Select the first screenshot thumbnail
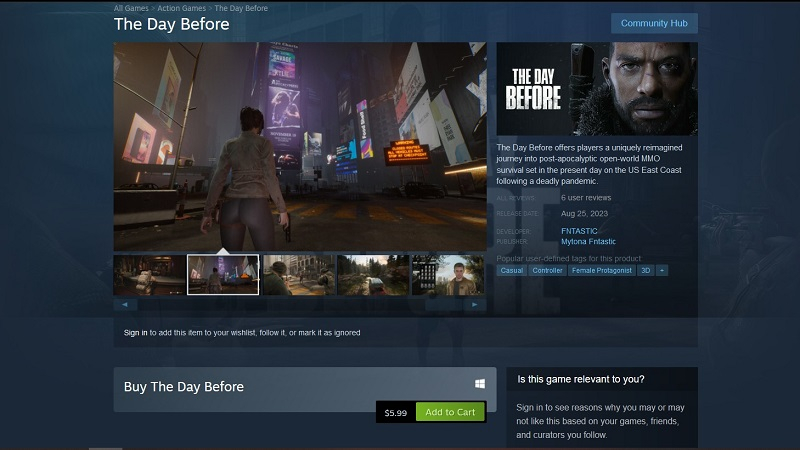Screen dimensions: 800x450 [x=149, y=275]
